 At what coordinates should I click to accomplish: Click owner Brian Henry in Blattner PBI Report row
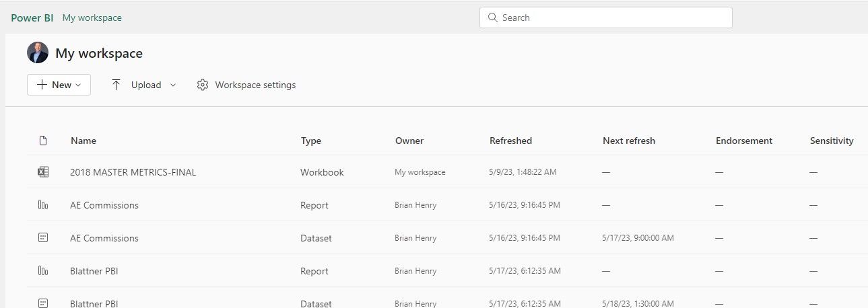(x=415, y=271)
